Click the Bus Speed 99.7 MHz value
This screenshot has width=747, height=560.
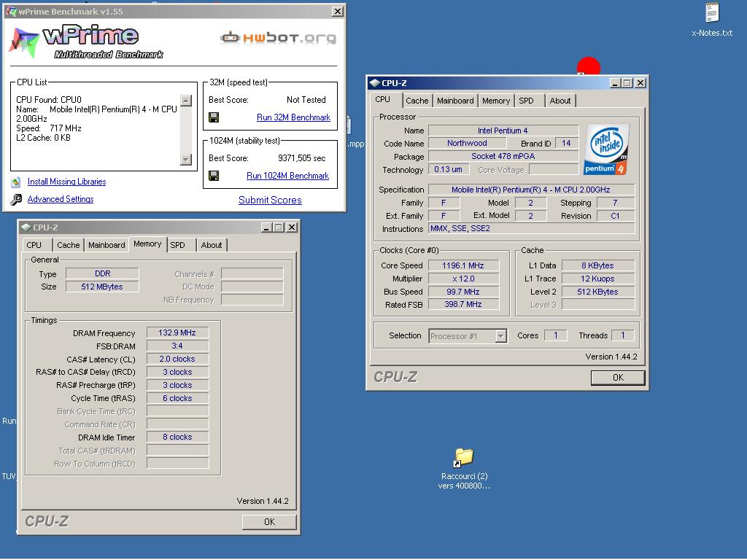point(463,292)
